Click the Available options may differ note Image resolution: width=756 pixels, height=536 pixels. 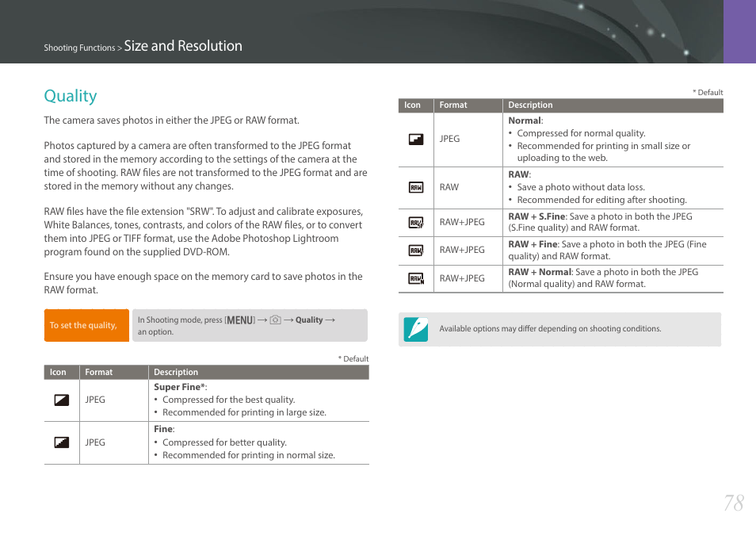tap(550, 328)
